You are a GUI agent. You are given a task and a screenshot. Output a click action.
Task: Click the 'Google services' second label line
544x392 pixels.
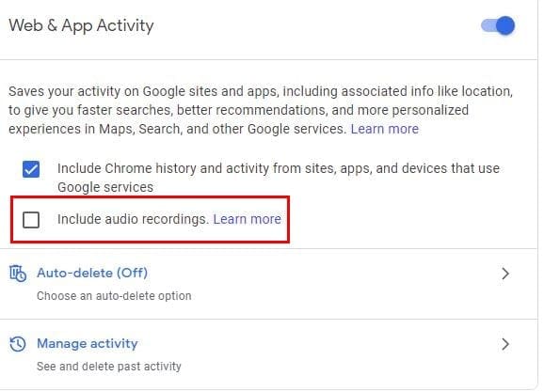click(x=105, y=187)
